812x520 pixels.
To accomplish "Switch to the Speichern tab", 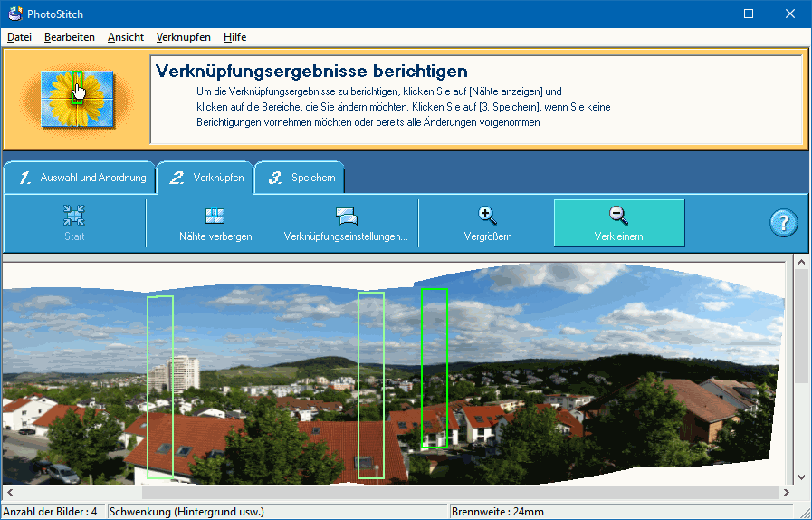I will 301,178.
